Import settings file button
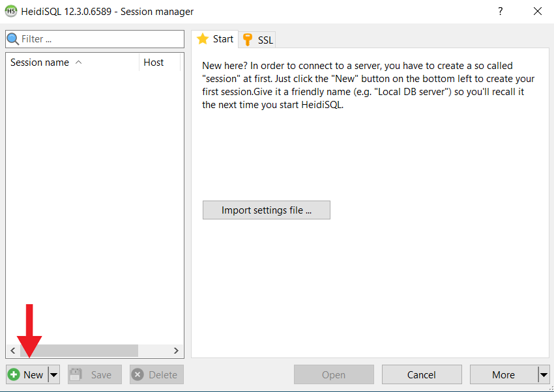 (267, 210)
